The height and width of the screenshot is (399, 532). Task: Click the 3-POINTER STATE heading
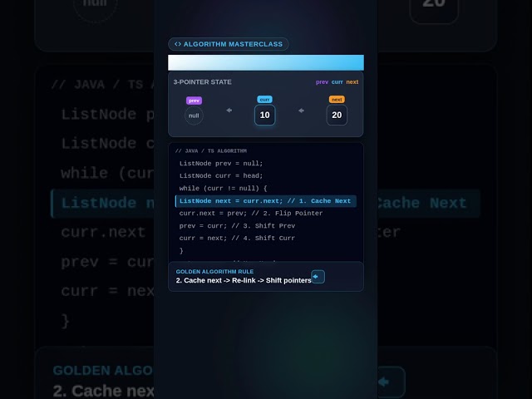click(203, 82)
